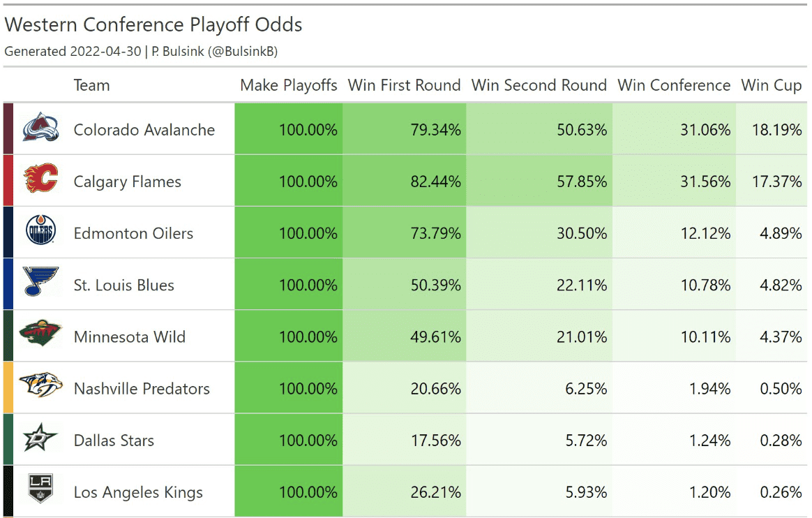Click the red Calgary Flames color bar
Image resolution: width=812 pixels, height=518 pixels.
point(8,181)
